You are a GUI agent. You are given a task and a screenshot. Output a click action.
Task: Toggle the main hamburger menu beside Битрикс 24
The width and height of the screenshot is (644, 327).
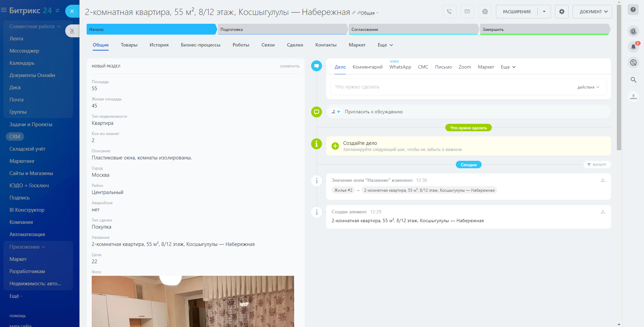(4, 10)
